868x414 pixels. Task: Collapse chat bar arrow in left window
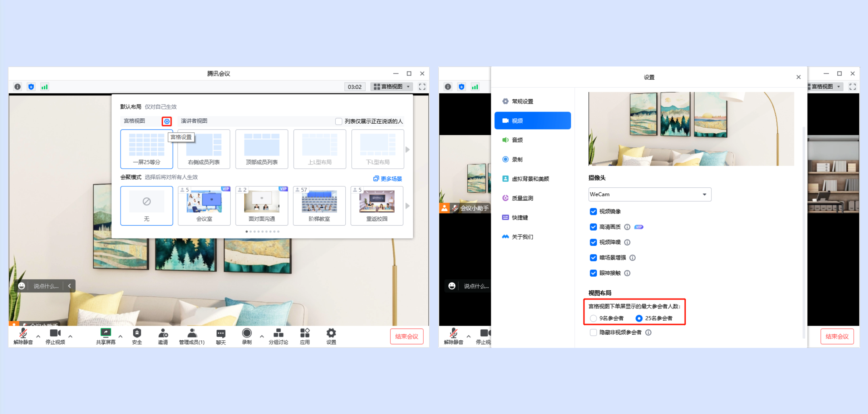69,286
